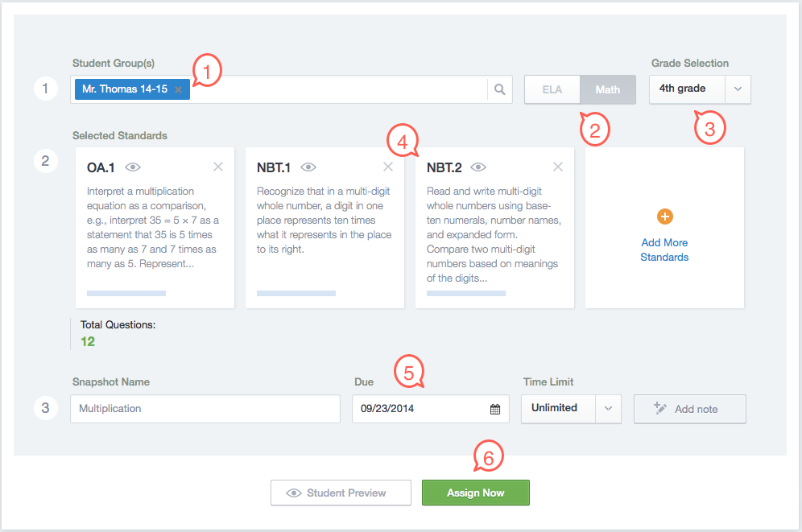Switch subject to ELA
Screen dimensions: 802x532
[552, 89]
